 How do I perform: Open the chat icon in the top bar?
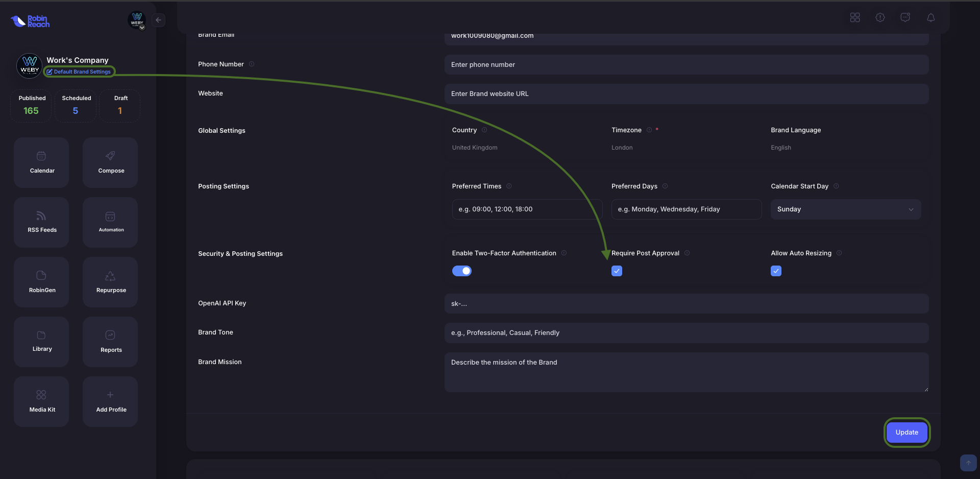[905, 17]
